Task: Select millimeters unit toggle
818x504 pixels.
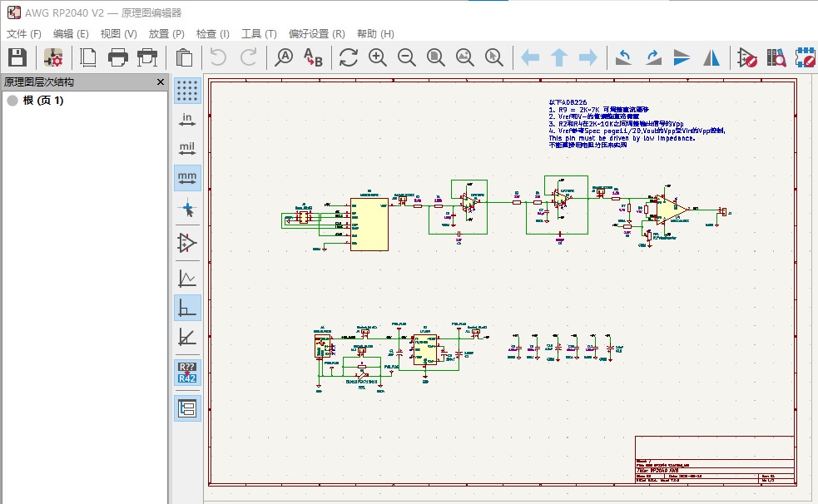Action: (x=187, y=178)
